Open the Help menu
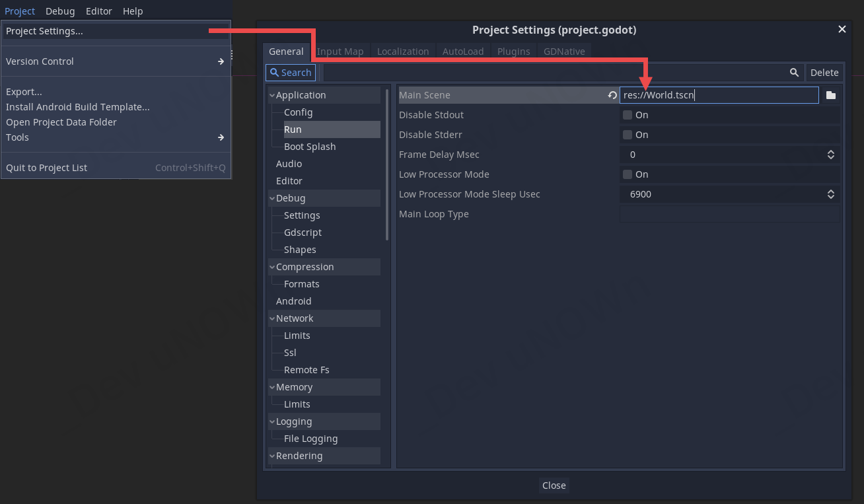Image resolution: width=864 pixels, height=504 pixels. pos(133,11)
